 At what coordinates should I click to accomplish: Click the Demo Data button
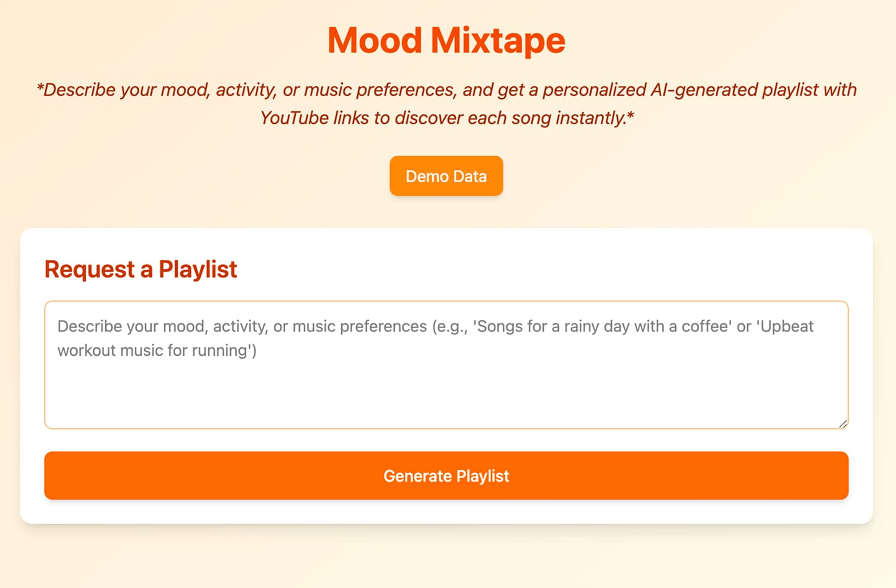446,176
